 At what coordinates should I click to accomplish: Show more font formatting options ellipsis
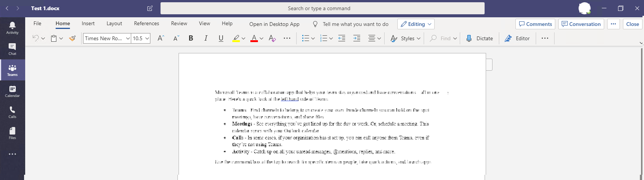(287, 38)
